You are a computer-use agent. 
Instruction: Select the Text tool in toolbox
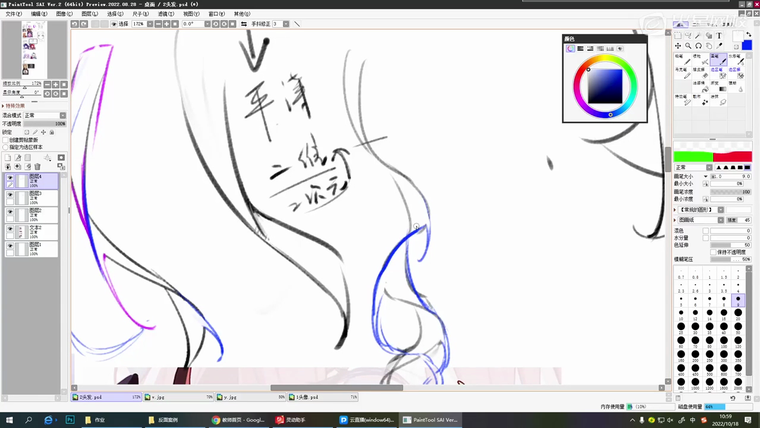click(718, 35)
